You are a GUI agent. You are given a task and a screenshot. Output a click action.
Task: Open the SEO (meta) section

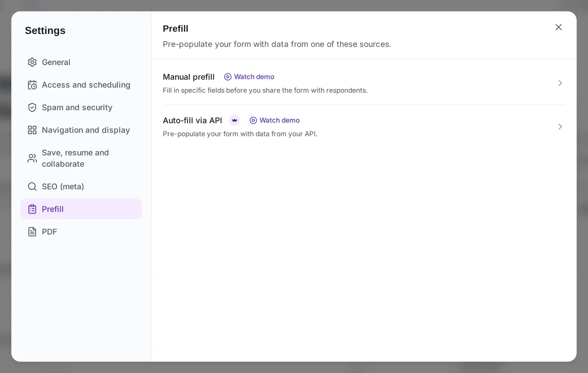pyautogui.click(x=81, y=186)
